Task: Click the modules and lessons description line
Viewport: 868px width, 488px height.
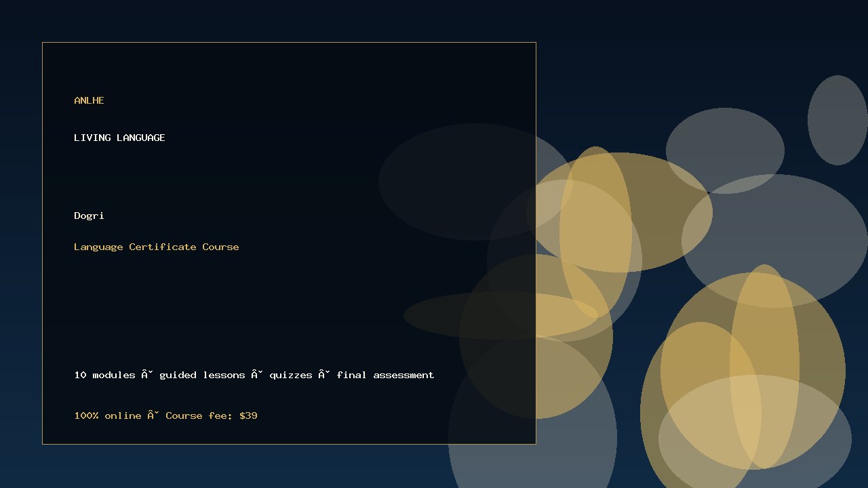Action: click(254, 375)
